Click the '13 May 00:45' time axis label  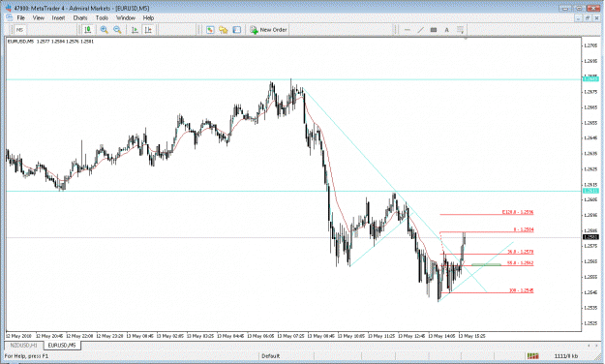tap(139, 336)
